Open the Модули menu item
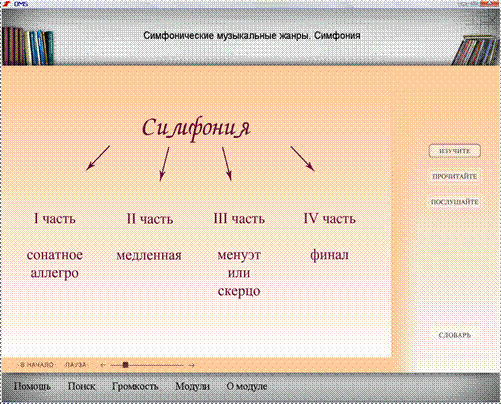The width and height of the screenshot is (501, 404). pos(192,386)
